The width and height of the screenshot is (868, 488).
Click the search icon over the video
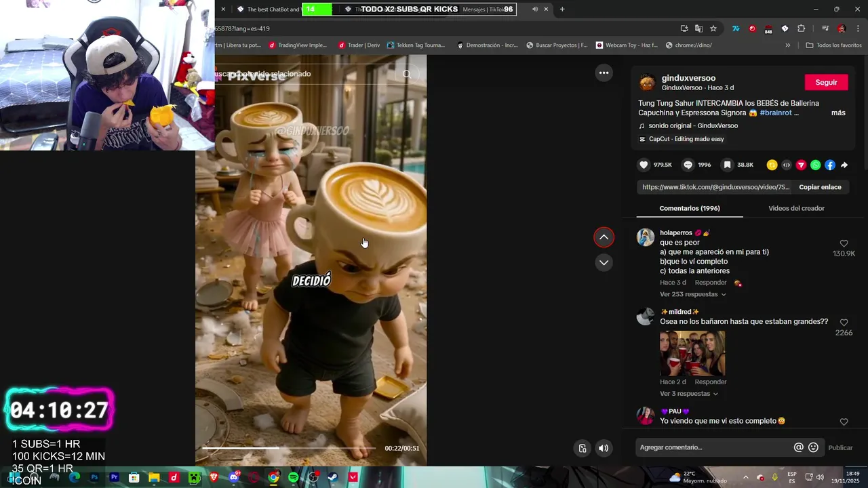(407, 74)
